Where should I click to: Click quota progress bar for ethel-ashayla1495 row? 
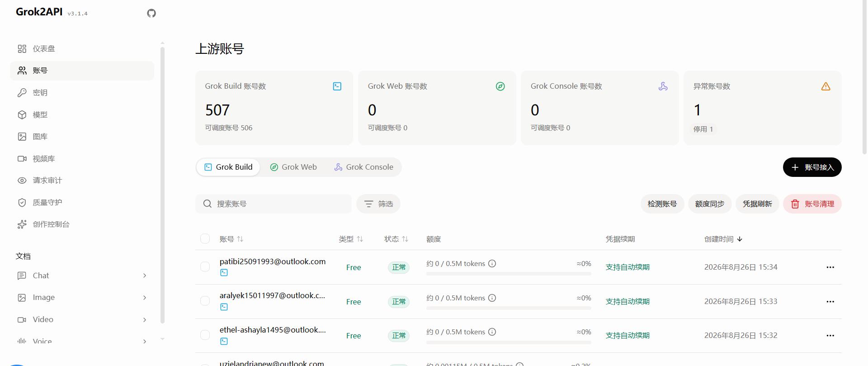click(x=509, y=342)
